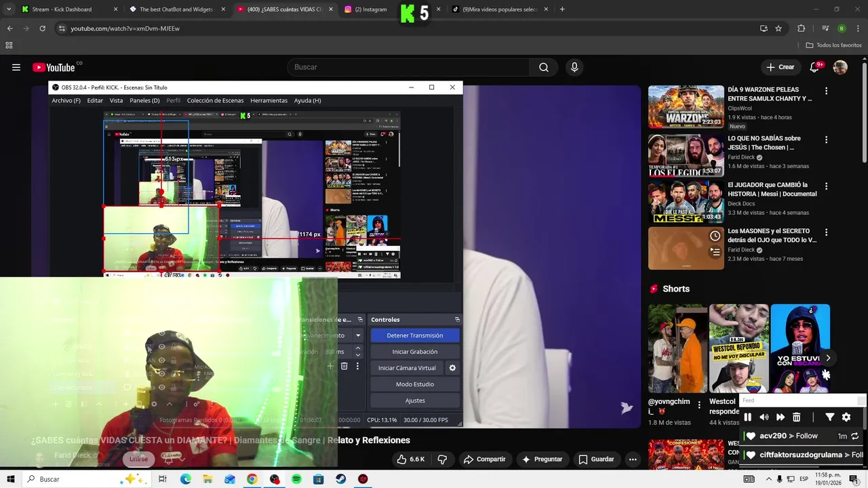The image size is (868, 488).
Task: Open options for the Messi documental video
Action: pos(826,186)
